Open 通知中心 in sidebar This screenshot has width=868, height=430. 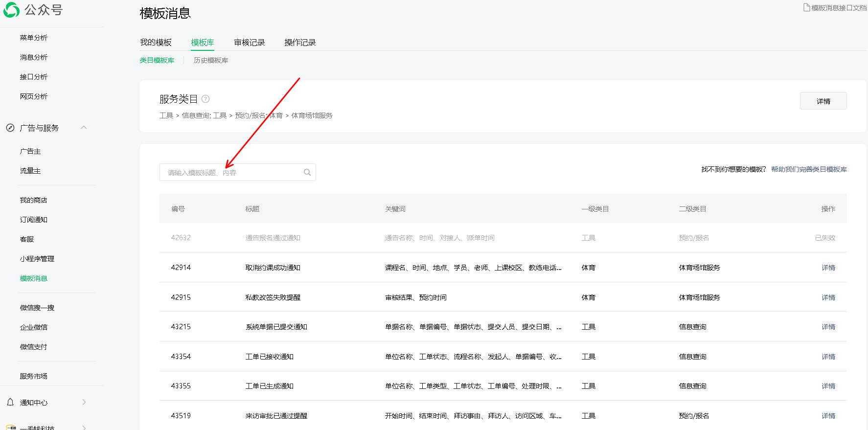[34, 403]
